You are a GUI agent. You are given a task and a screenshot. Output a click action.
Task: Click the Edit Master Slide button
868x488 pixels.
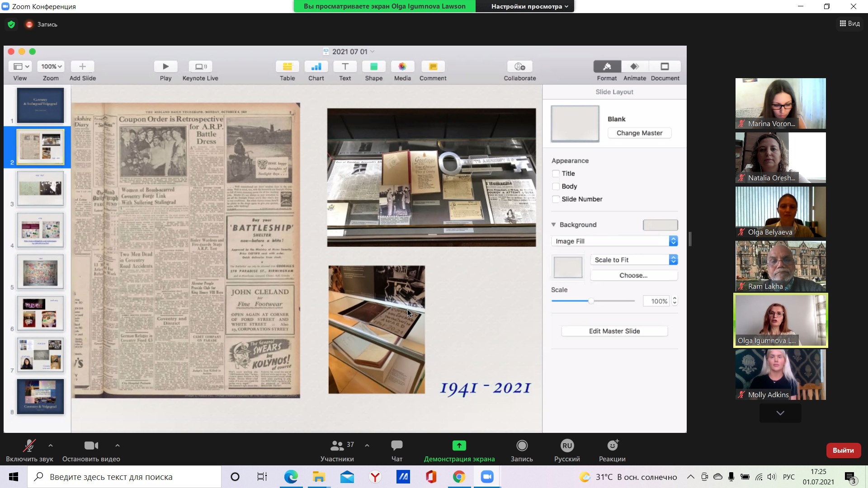(x=614, y=331)
